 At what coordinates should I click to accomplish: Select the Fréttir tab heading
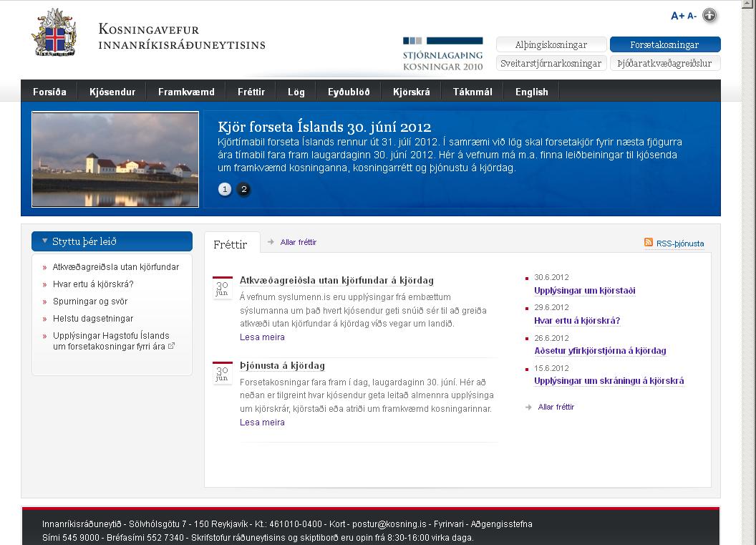[x=231, y=244]
